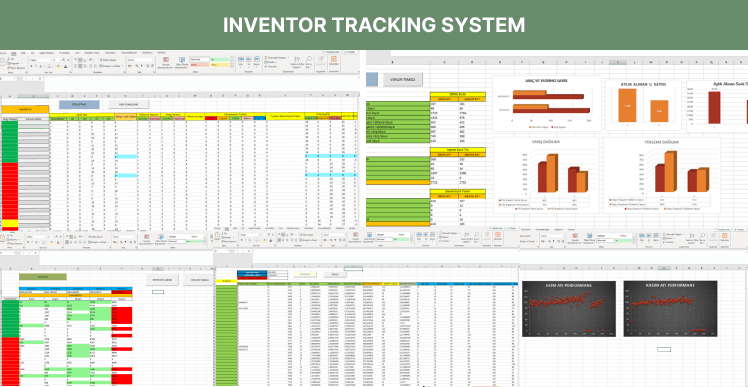Click grey button beside the blue one

tap(128, 104)
